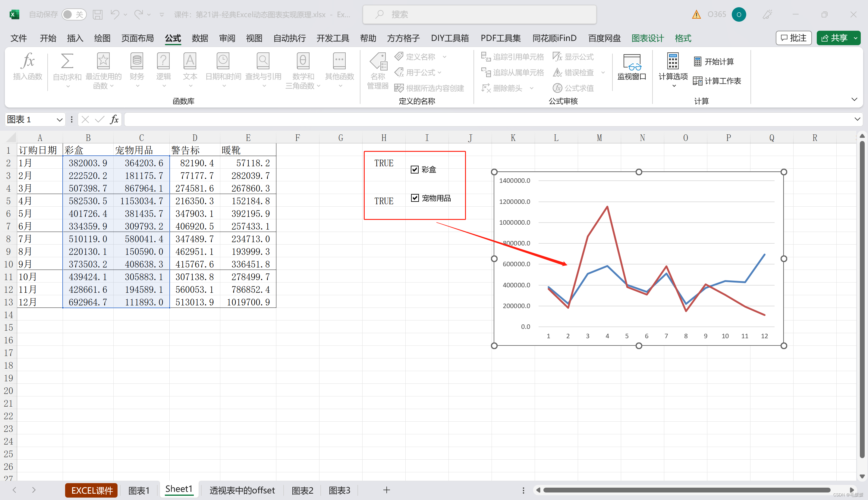The width and height of the screenshot is (868, 500).
Task: Click cell containing 1153034.7
Action: point(142,201)
